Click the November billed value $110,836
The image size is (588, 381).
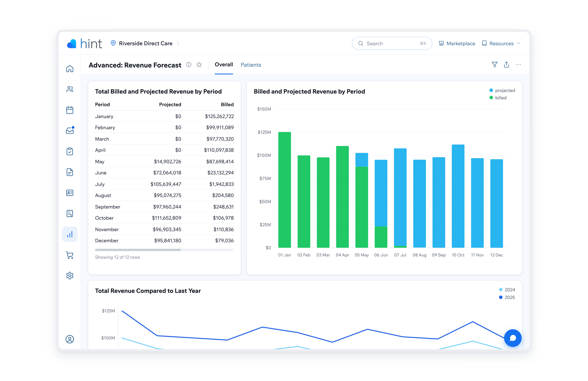click(223, 229)
